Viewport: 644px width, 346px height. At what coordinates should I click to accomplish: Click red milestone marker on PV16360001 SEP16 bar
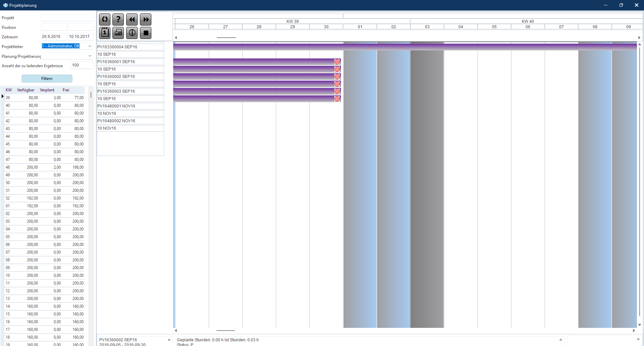337,62
